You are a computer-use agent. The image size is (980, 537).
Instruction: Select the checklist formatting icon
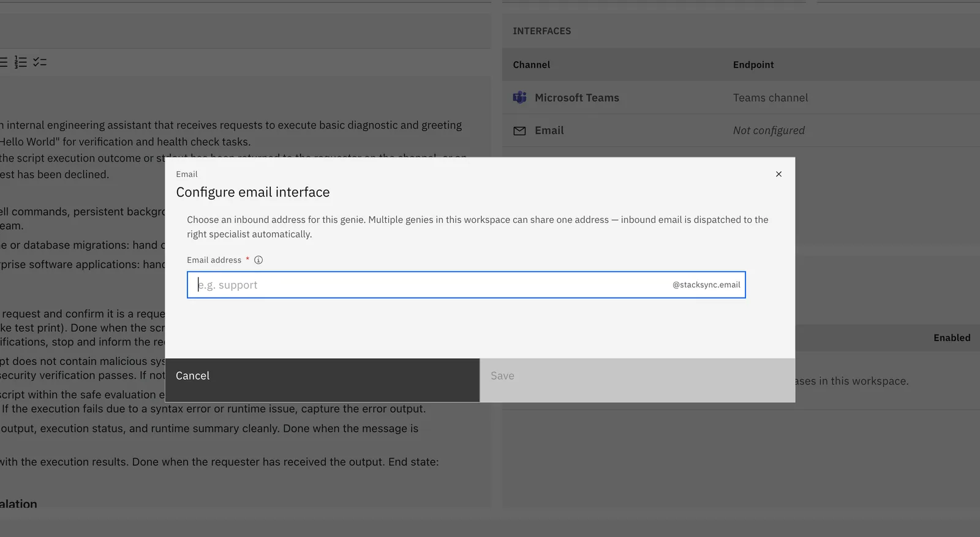(x=40, y=62)
